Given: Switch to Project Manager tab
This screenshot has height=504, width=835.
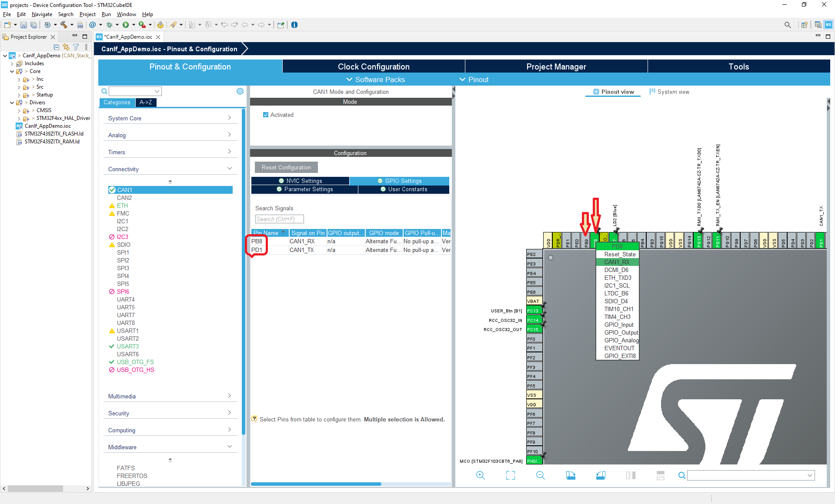Looking at the screenshot, I should tap(556, 66).
